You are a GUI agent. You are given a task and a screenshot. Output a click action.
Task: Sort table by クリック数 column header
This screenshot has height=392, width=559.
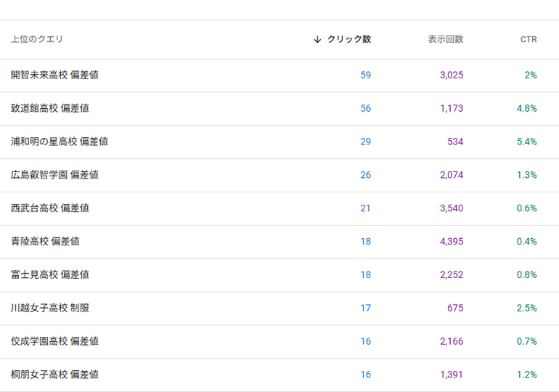(x=348, y=40)
